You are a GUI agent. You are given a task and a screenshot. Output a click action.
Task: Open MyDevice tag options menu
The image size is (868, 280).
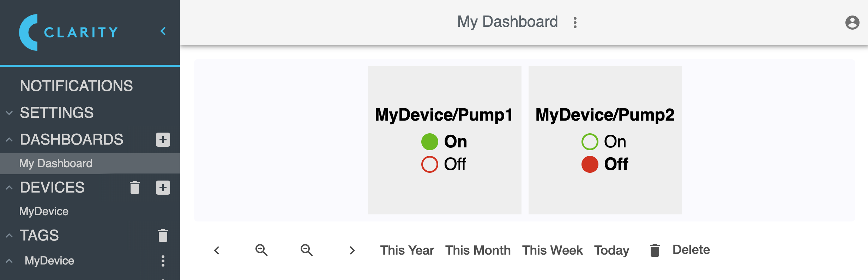[x=163, y=261]
